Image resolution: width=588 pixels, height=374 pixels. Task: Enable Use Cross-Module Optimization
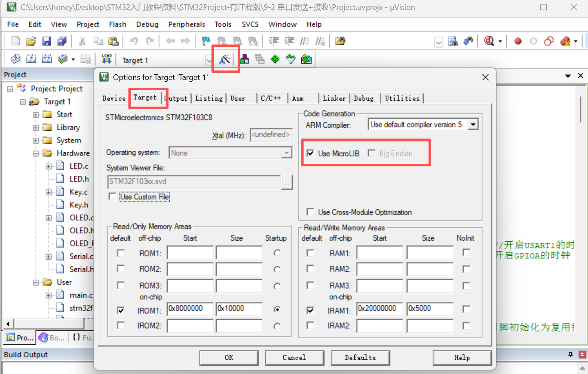(x=310, y=212)
